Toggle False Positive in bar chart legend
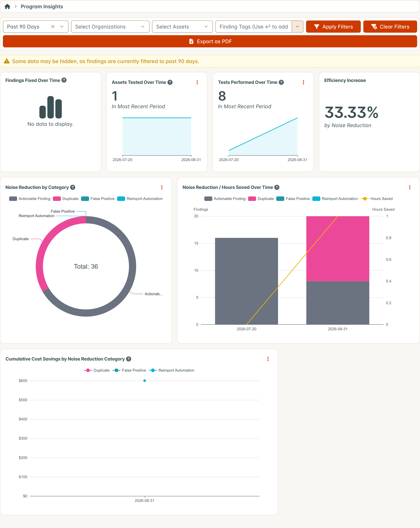The width and height of the screenshot is (420, 528). coord(293,199)
